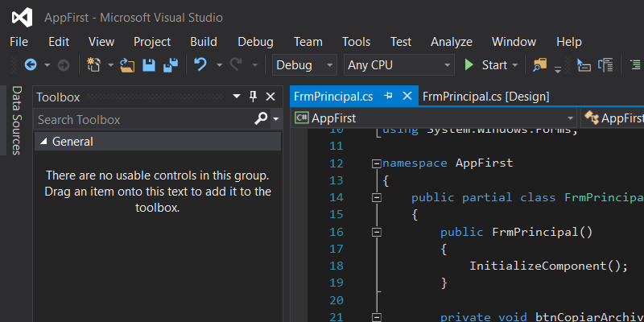
Task: Close the Toolbox panel
Action: (x=270, y=97)
